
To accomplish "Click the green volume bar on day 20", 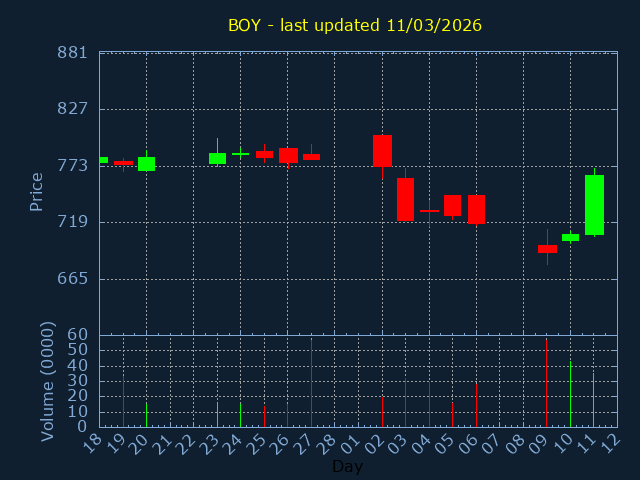I will [x=146, y=414].
